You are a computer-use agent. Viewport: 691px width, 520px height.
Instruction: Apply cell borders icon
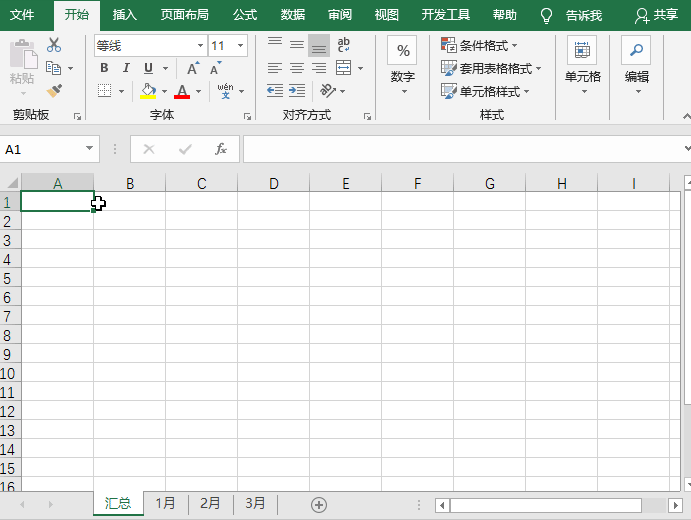pyautogui.click(x=104, y=91)
